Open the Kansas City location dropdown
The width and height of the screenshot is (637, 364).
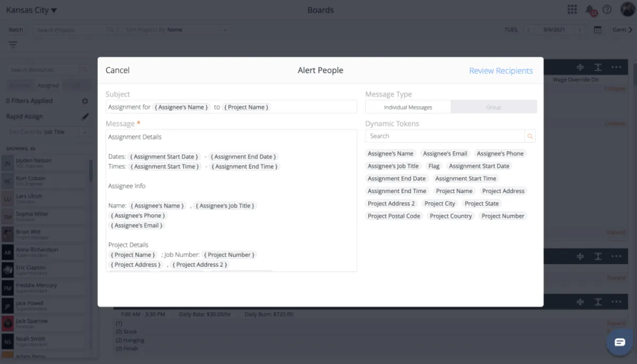tap(32, 10)
